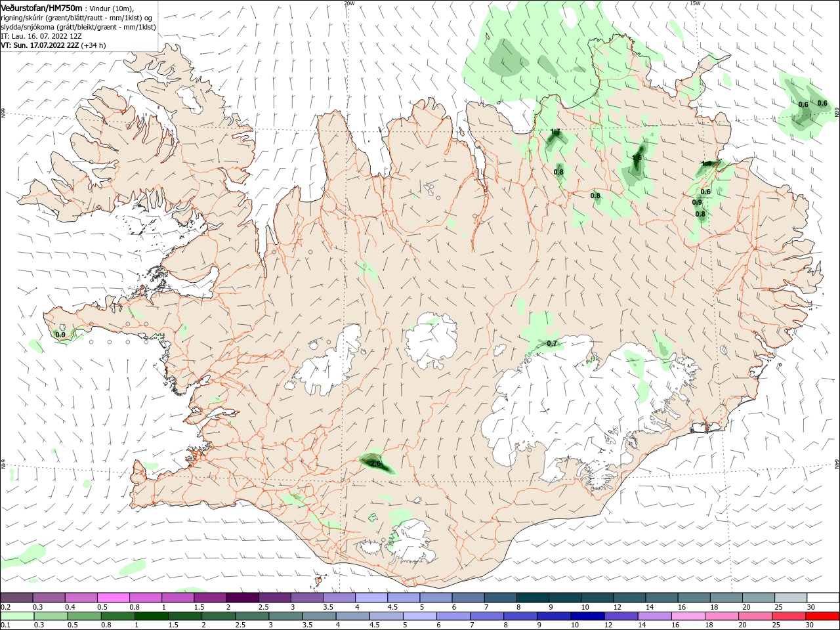Screen dimensions: 840x630
Task: Click the 'slydda/snjókoma' legend description line
Action: click(x=78, y=27)
